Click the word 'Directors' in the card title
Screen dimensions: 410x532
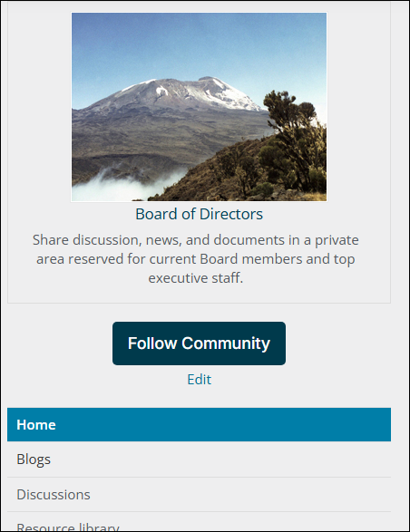coord(231,214)
